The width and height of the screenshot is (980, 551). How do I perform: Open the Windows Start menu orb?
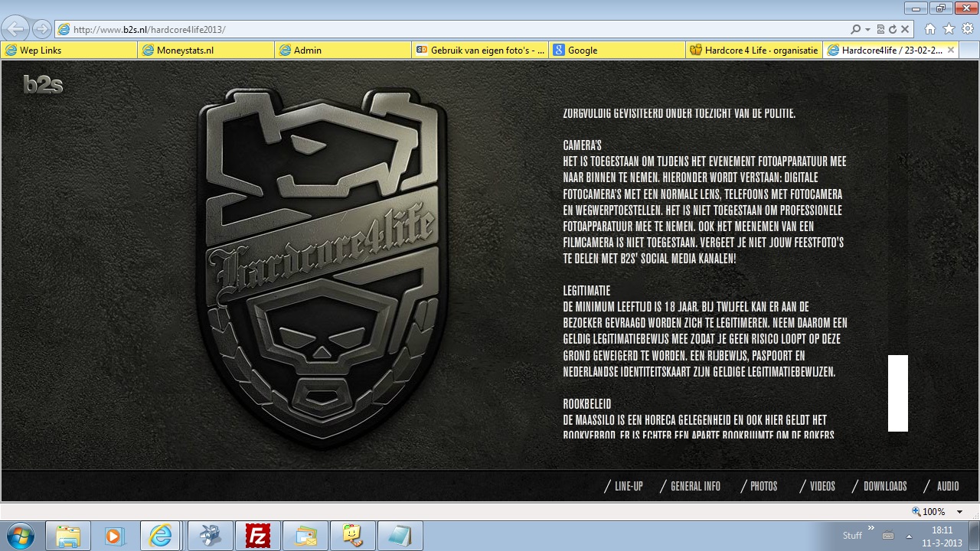click(21, 536)
